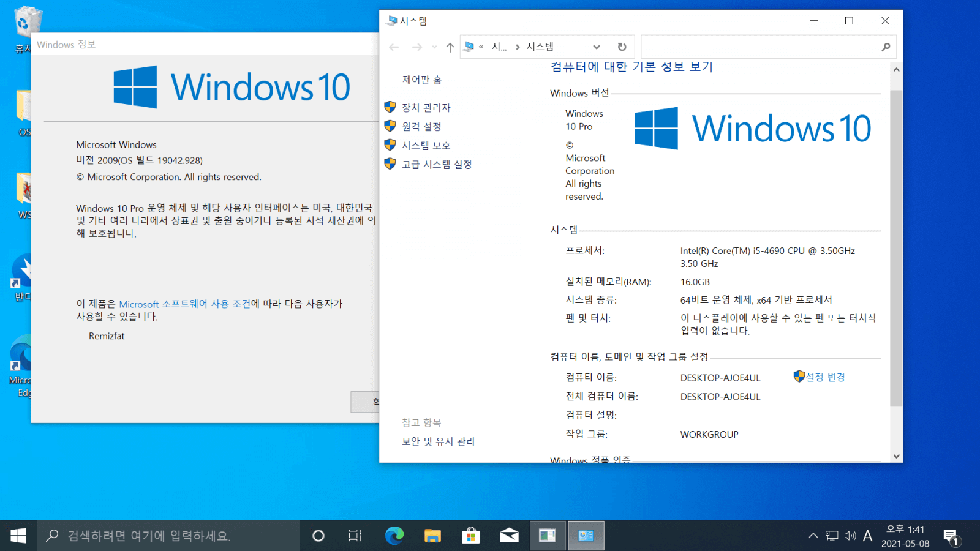This screenshot has height=551, width=980.
Task: Open Device Manager (장치 관리자) link
Action: pyautogui.click(x=426, y=108)
